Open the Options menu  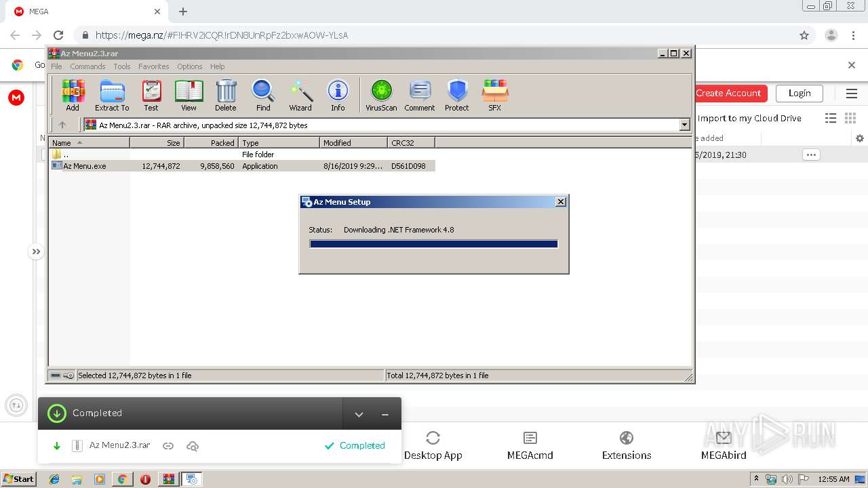tap(190, 66)
